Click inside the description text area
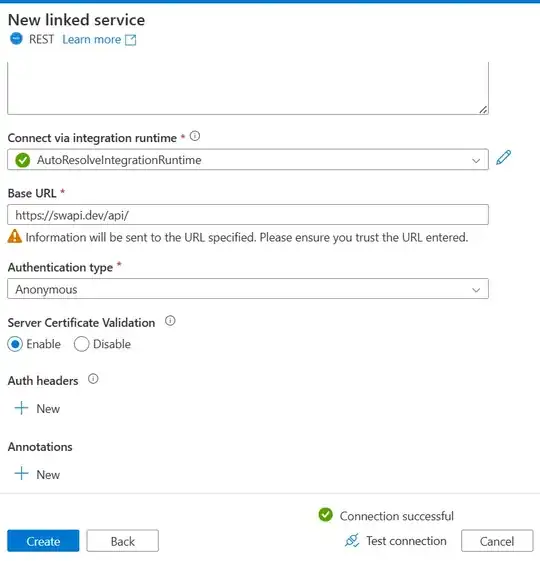This screenshot has height=561, width=540. tap(248, 88)
